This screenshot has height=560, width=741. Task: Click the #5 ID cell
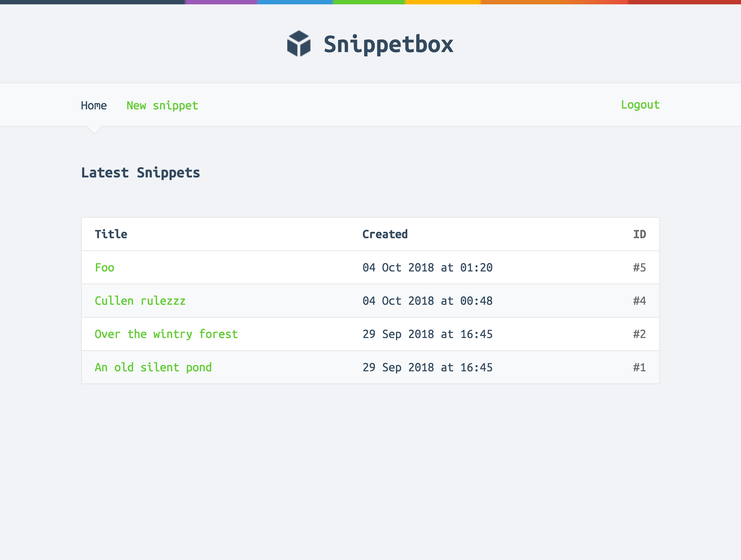pos(639,267)
